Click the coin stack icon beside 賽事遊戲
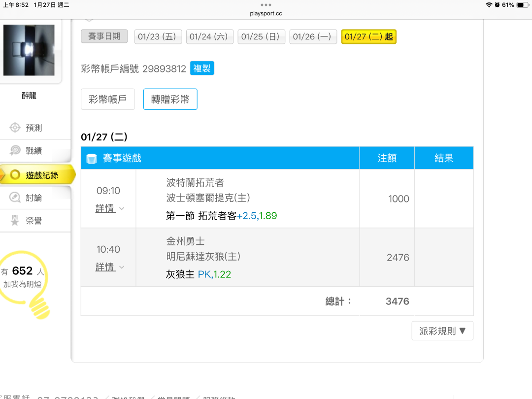Image resolution: width=532 pixels, height=399 pixels. pyautogui.click(x=92, y=158)
